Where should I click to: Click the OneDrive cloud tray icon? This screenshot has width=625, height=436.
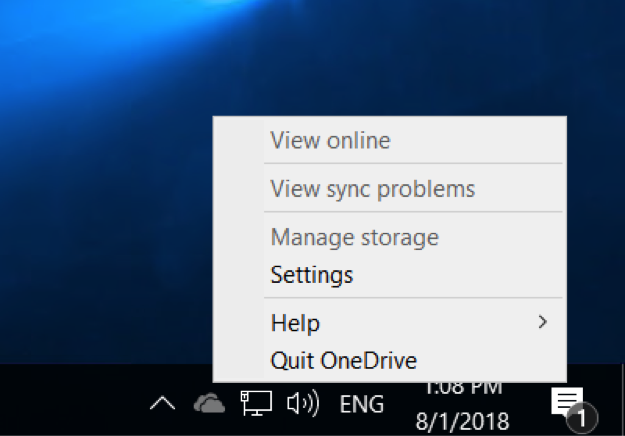(209, 403)
